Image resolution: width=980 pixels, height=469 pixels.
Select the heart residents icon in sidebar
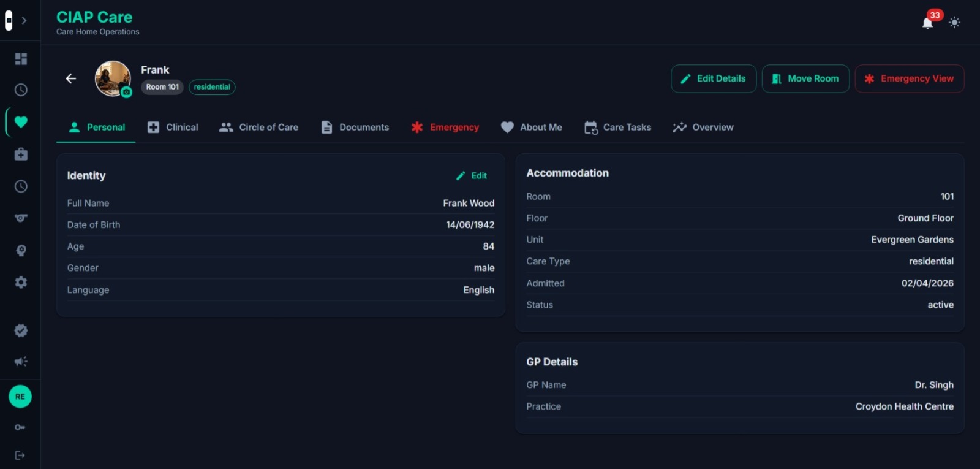pos(21,122)
